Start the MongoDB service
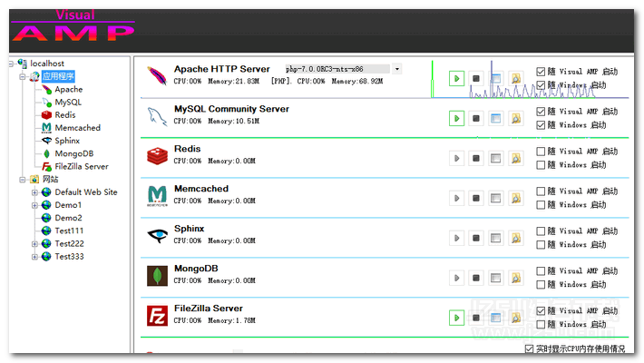 click(456, 278)
